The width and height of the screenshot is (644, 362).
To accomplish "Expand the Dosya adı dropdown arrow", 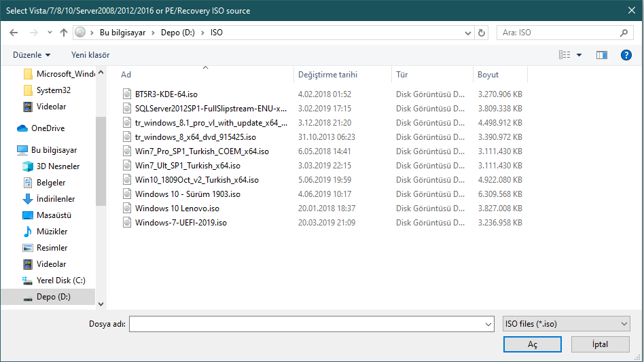I will pyautogui.click(x=488, y=324).
